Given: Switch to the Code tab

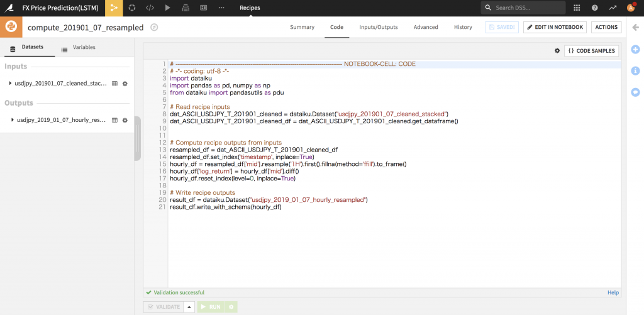Looking at the screenshot, I should click(x=337, y=27).
